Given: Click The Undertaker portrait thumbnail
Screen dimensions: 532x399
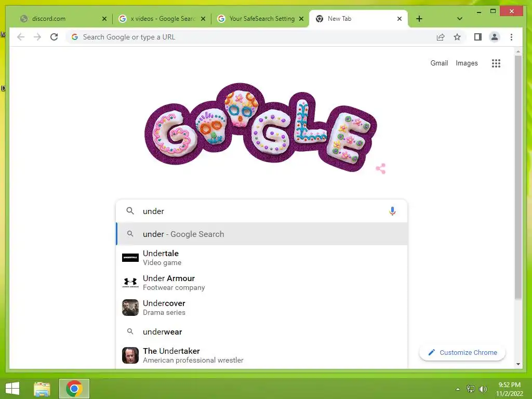Looking at the screenshot, I should [130, 355].
